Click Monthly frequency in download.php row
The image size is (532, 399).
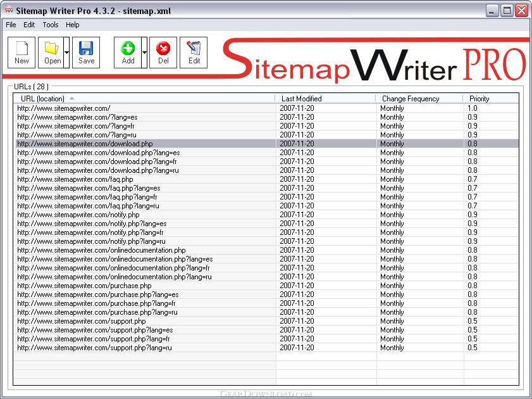(x=392, y=144)
